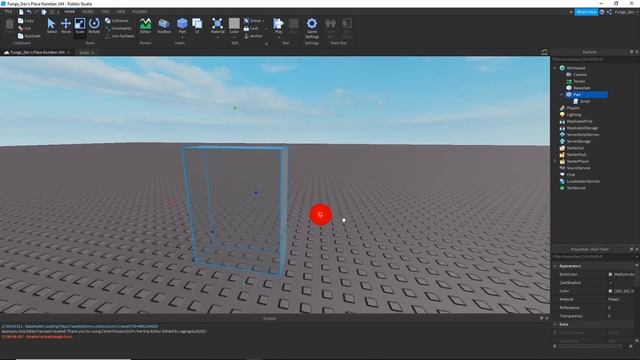Viewport: 640px width, 360px height.
Task: Collapse the Part node in Explorer
Action: point(562,94)
